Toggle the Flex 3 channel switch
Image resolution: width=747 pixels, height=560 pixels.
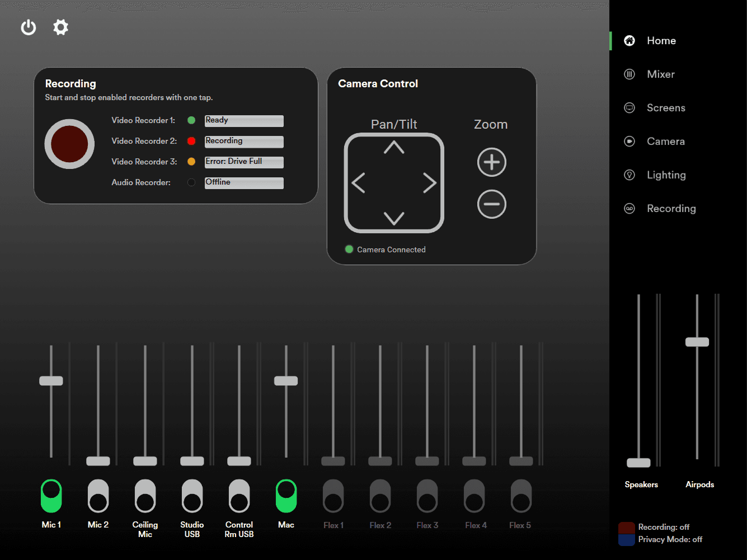point(427,496)
